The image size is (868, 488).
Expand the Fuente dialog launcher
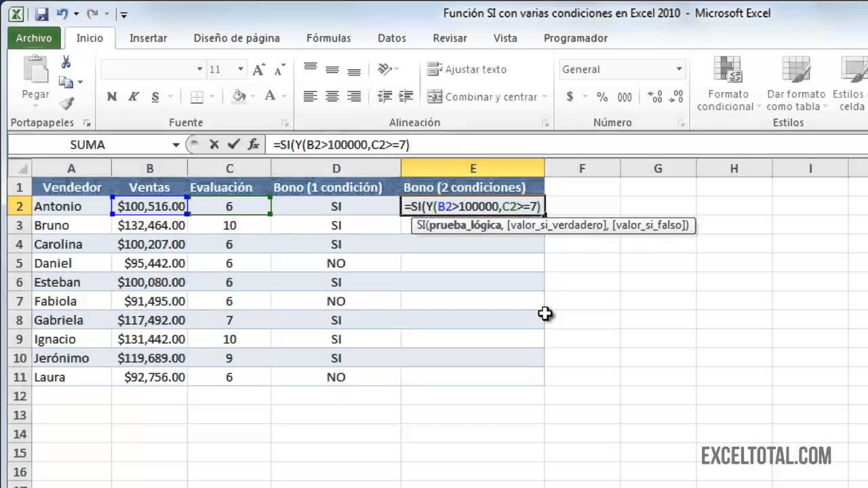pyautogui.click(x=285, y=123)
